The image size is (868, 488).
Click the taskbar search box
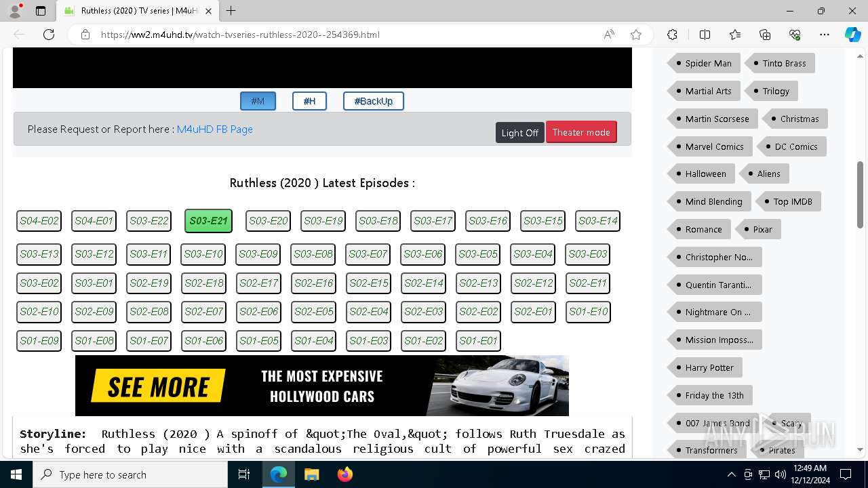pos(130,474)
